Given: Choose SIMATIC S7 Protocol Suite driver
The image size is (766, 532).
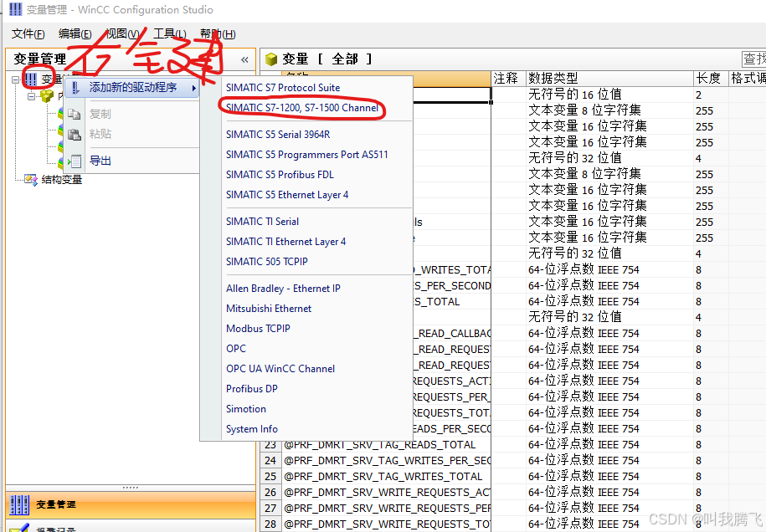Looking at the screenshot, I should pyautogui.click(x=283, y=88).
